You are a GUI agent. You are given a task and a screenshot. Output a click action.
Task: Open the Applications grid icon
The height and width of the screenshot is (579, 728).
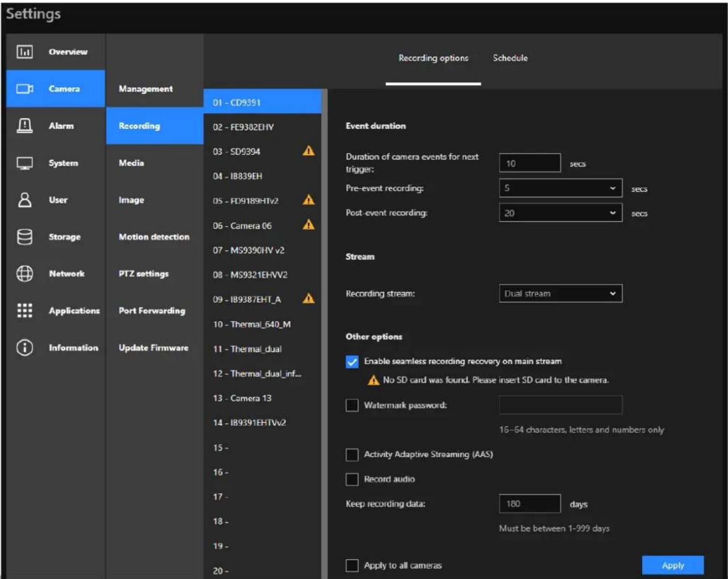point(25,311)
